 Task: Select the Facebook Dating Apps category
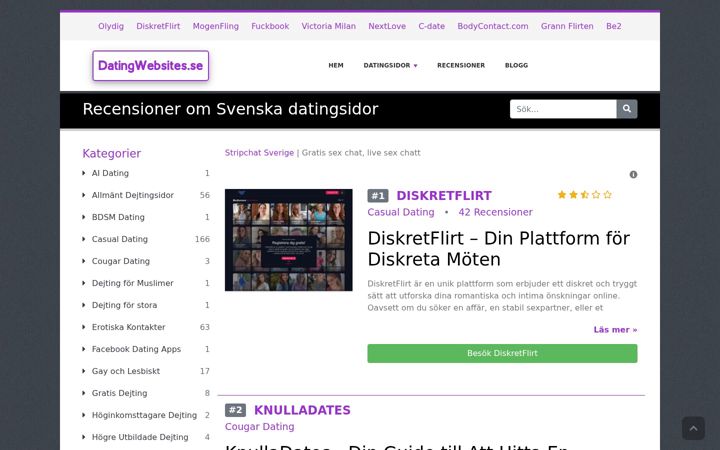pos(136,349)
